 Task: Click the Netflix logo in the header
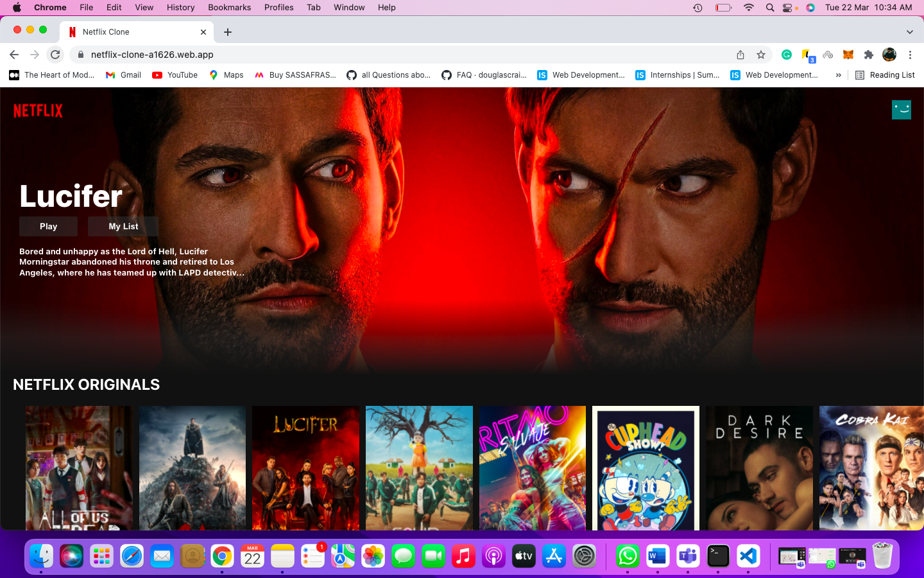point(38,111)
